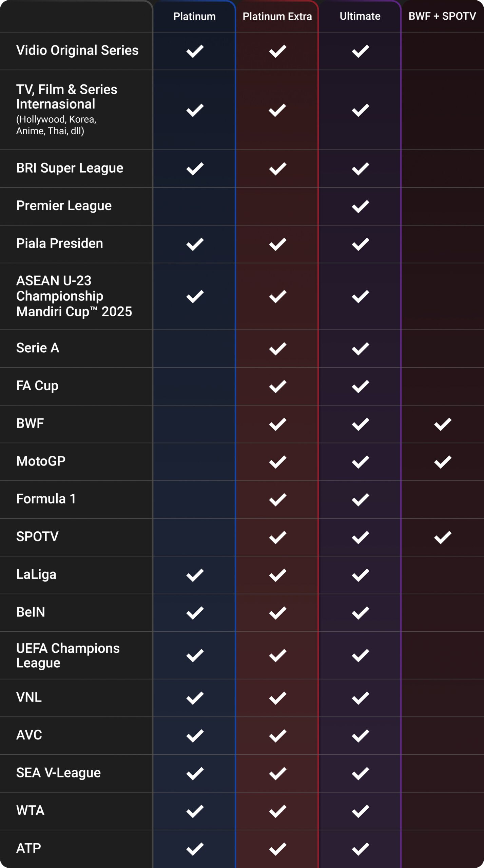This screenshot has width=484, height=868.
Task: Click the ASEAN U-23 Championship label
Action: pyautogui.click(x=74, y=296)
